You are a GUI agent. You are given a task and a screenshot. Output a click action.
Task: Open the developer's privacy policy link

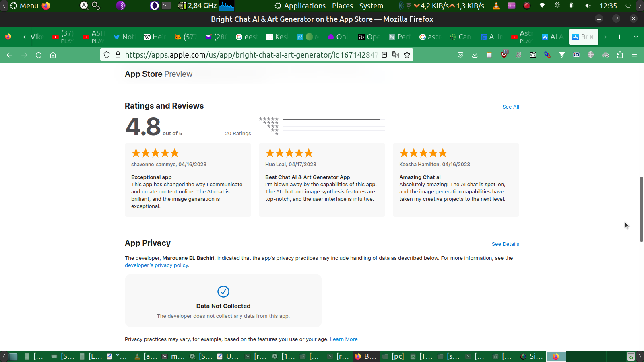157,265
